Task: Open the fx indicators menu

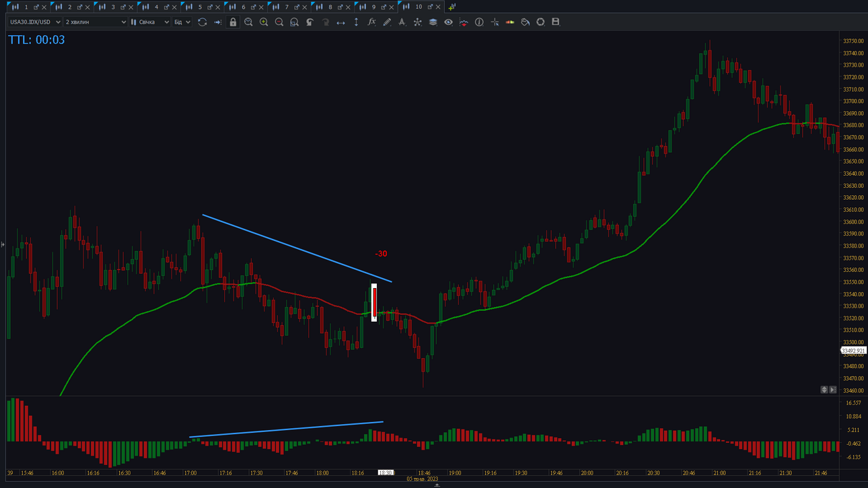Action: 371,22
